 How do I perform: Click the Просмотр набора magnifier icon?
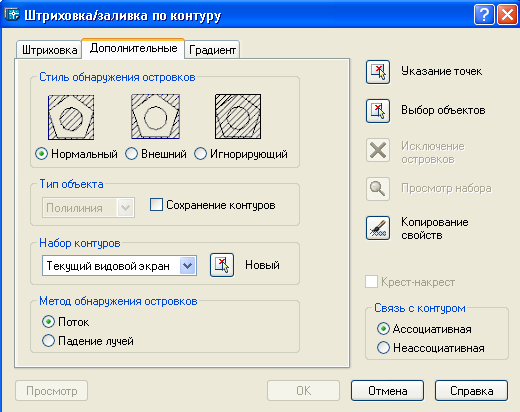pos(378,189)
